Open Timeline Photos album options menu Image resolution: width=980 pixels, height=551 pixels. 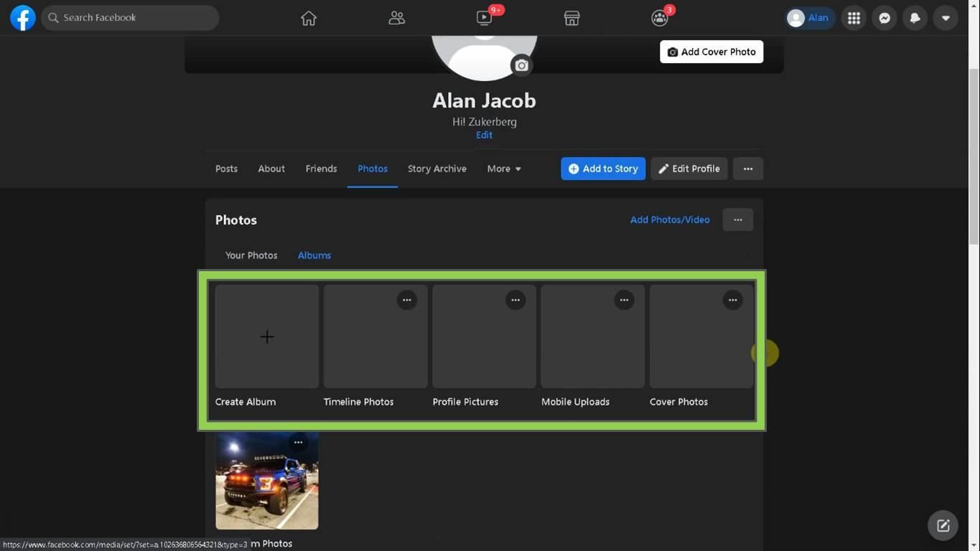[407, 300]
